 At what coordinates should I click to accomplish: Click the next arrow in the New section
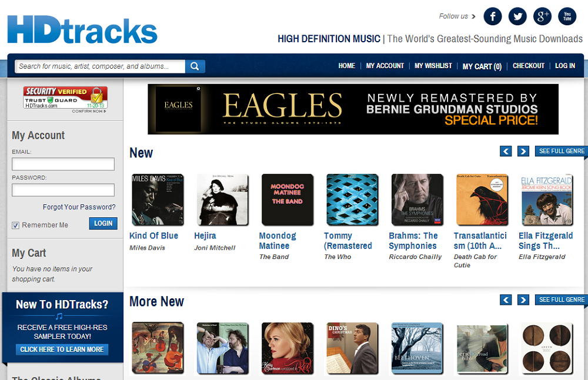click(523, 151)
